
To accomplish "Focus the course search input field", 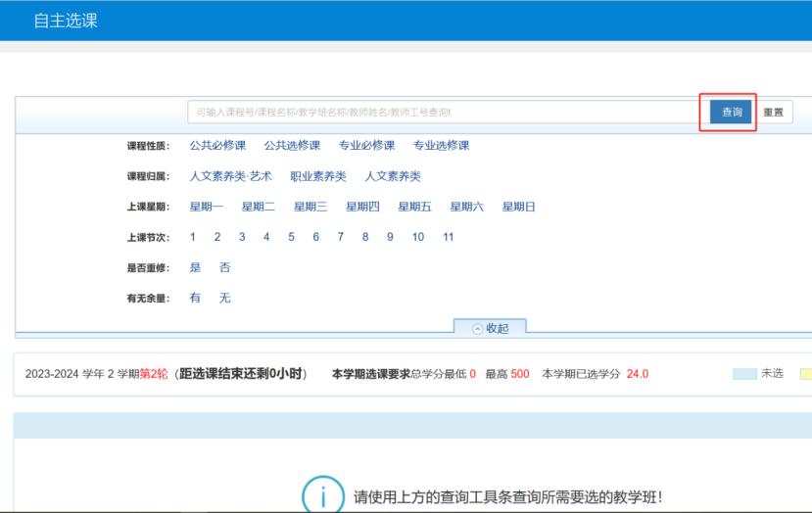I will pos(443,113).
